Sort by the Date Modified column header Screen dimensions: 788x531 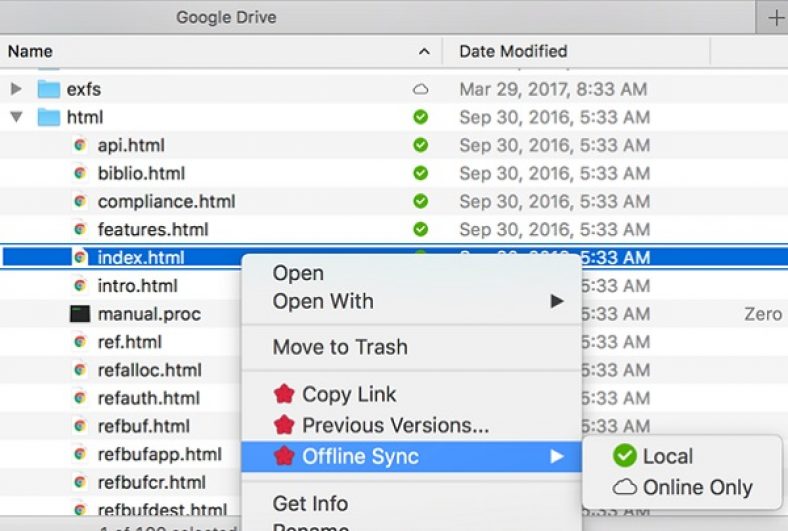(x=513, y=51)
